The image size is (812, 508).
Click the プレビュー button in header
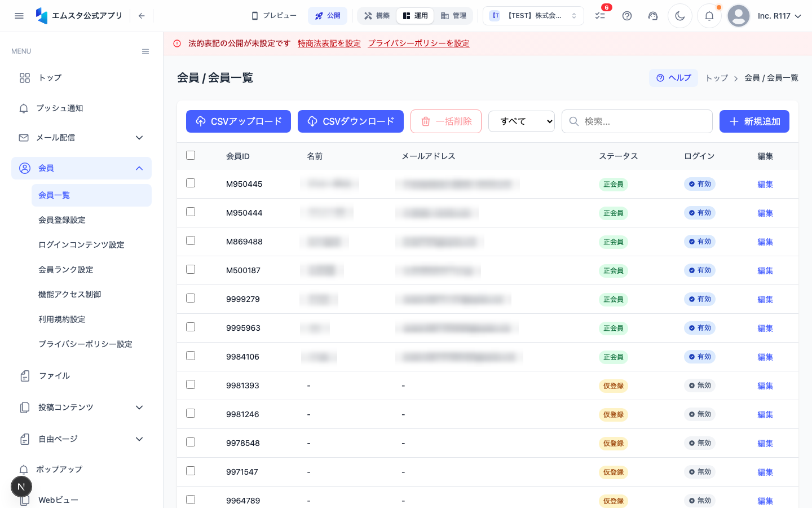pyautogui.click(x=274, y=16)
